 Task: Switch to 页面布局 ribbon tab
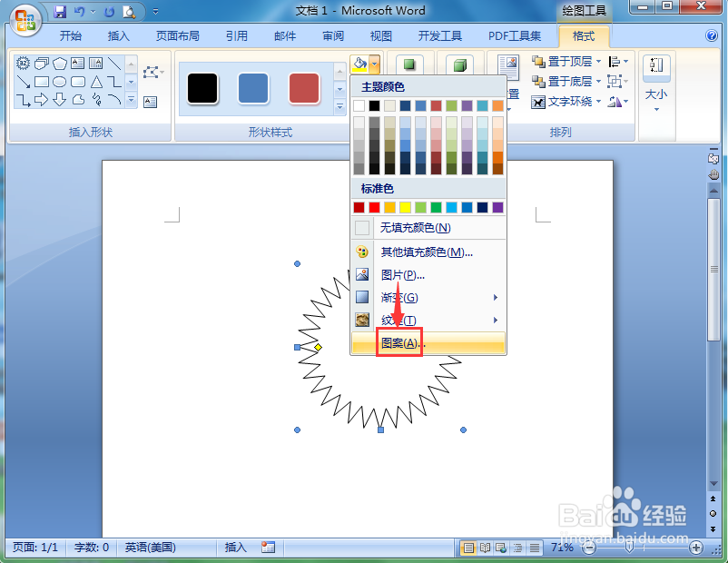tap(177, 35)
